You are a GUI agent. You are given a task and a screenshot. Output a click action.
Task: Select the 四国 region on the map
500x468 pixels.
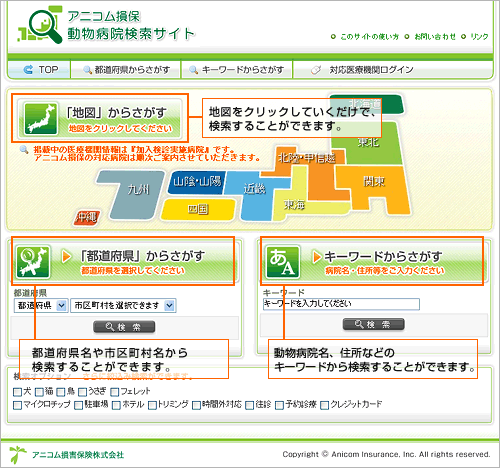(198, 209)
